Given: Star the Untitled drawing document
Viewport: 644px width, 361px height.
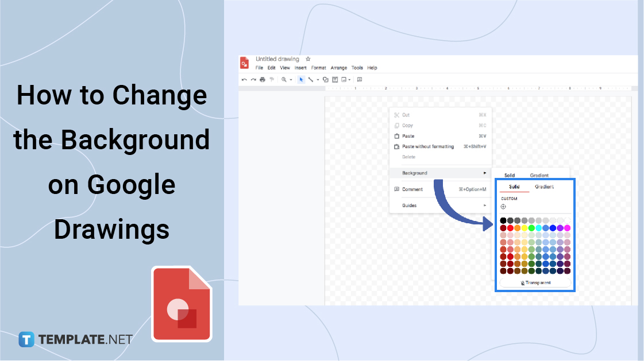Looking at the screenshot, I should (x=308, y=59).
